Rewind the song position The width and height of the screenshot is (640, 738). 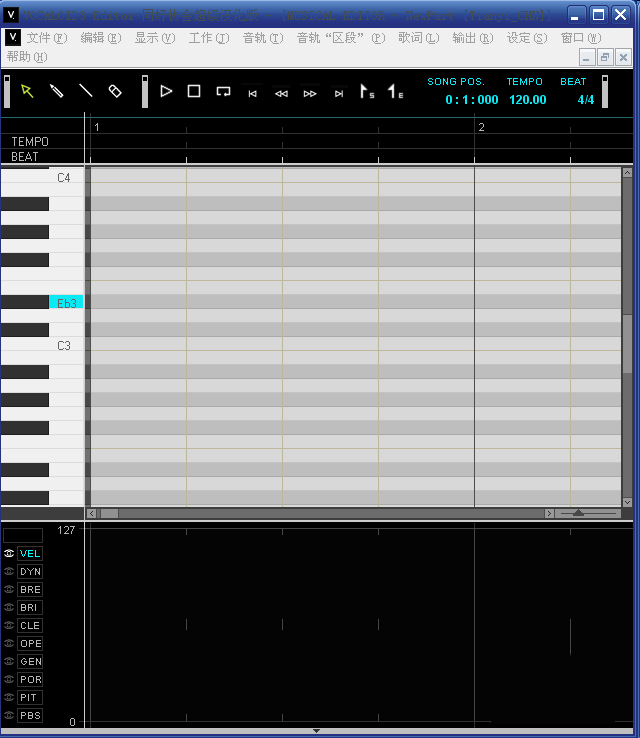tap(281, 94)
